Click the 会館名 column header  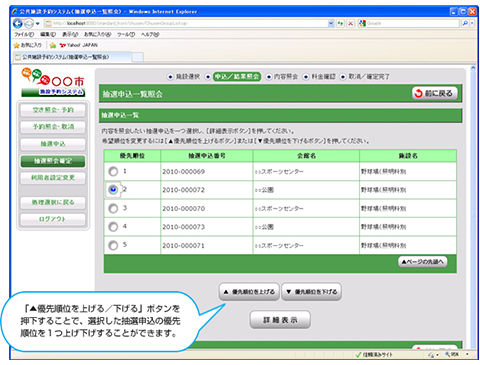pos(306,156)
